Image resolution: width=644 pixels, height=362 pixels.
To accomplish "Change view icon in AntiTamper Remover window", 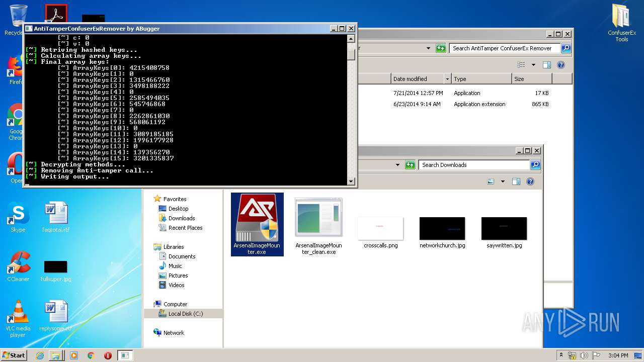I will click(x=522, y=65).
